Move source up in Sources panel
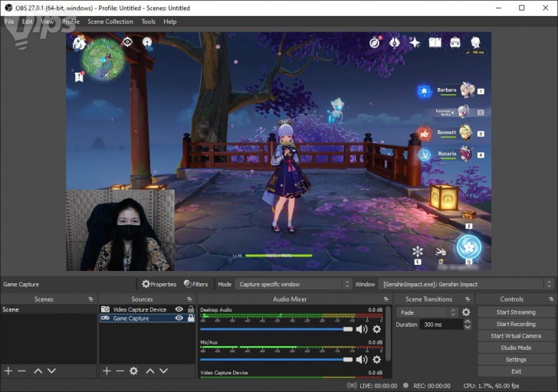The height and width of the screenshot is (392, 558). coord(150,371)
